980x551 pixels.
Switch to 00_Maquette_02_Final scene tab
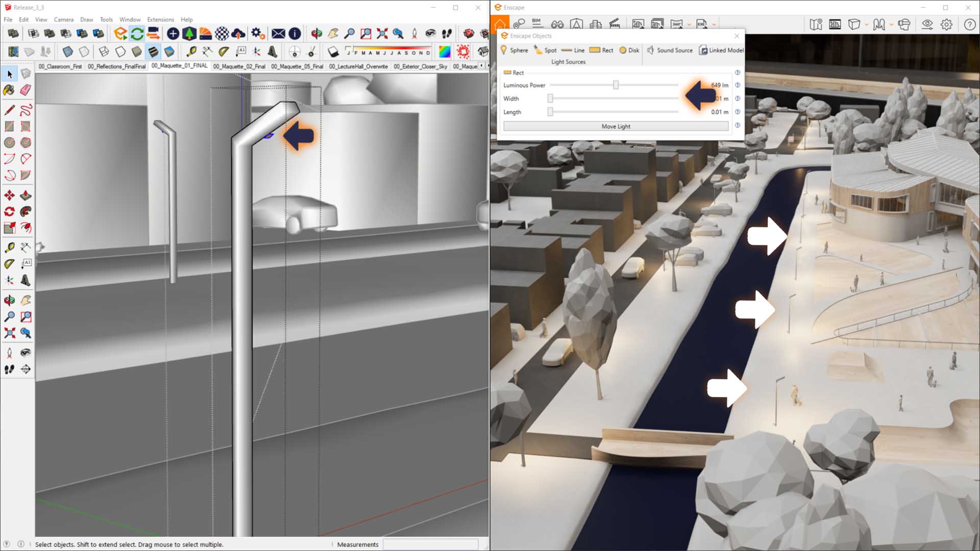[239, 66]
